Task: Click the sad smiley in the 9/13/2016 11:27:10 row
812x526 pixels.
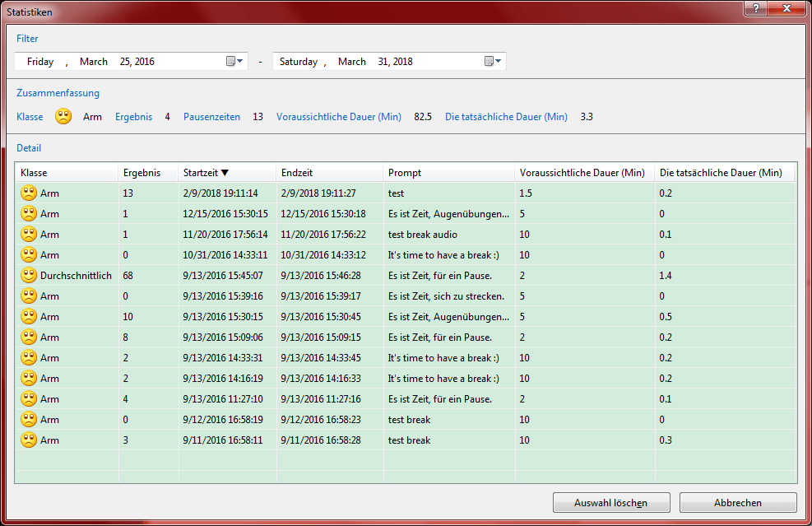Action: coord(29,398)
